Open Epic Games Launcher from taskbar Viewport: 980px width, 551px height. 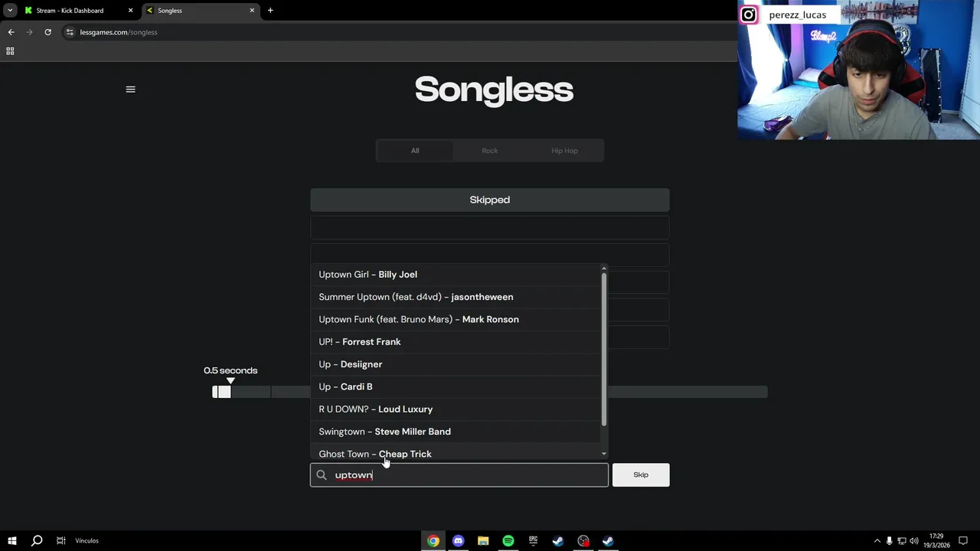[533, 541]
